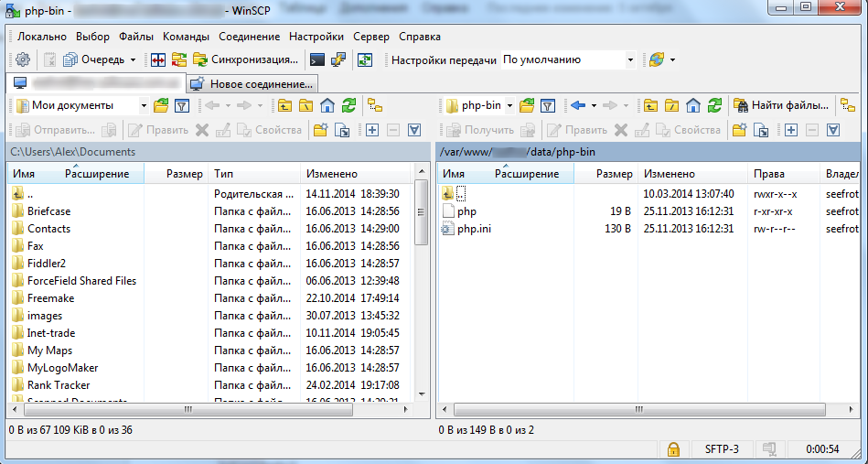The image size is (868, 464).
Task: Open the Соединение menu
Action: coord(249,37)
